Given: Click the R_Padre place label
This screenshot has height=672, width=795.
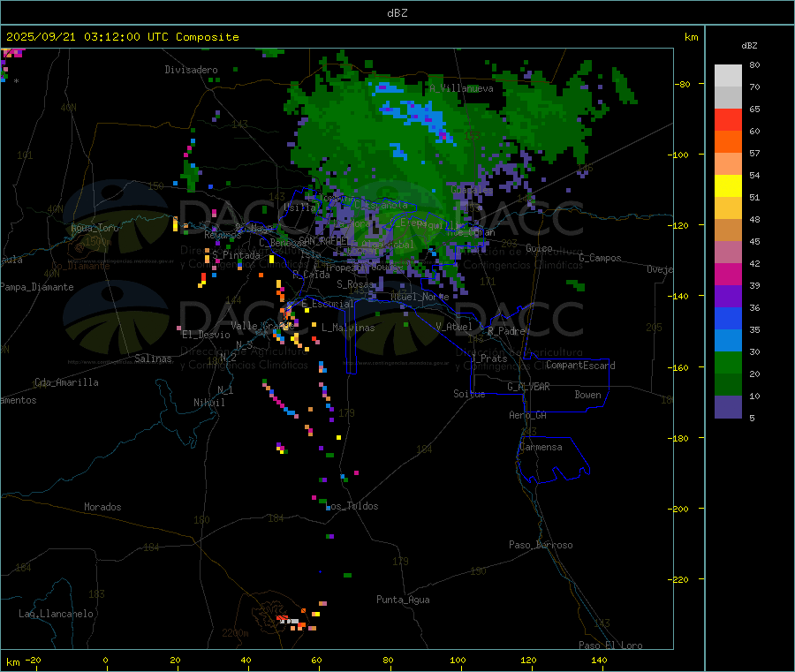Looking at the screenshot, I should point(506,331).
